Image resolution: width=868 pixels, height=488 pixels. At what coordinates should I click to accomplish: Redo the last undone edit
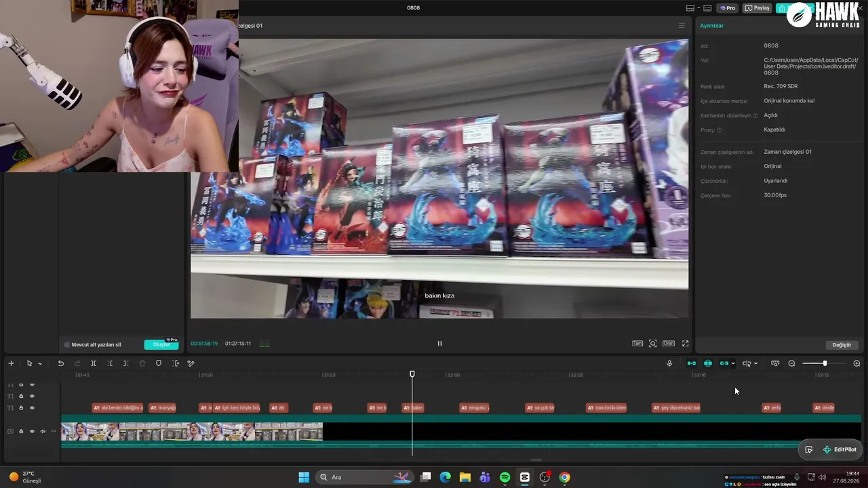[x=77, y=363]
